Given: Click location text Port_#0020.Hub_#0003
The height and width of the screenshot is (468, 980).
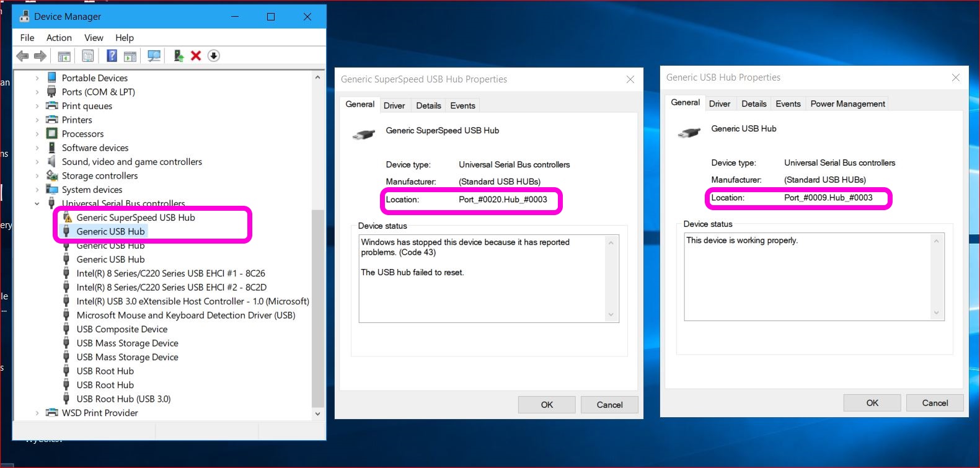Looking at the screenshot, I should pyautogui.click(x=503, y=200).
